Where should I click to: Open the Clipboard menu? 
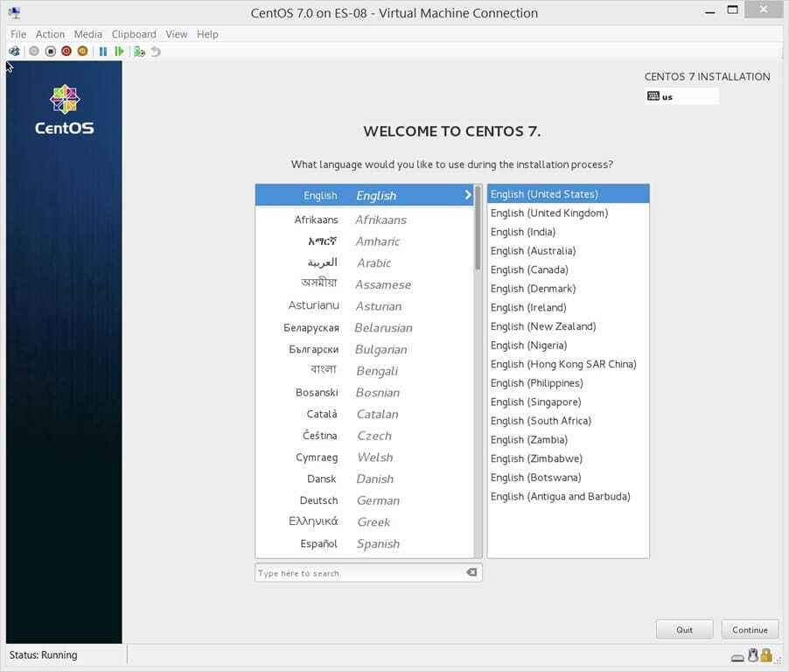coord(133,34)
